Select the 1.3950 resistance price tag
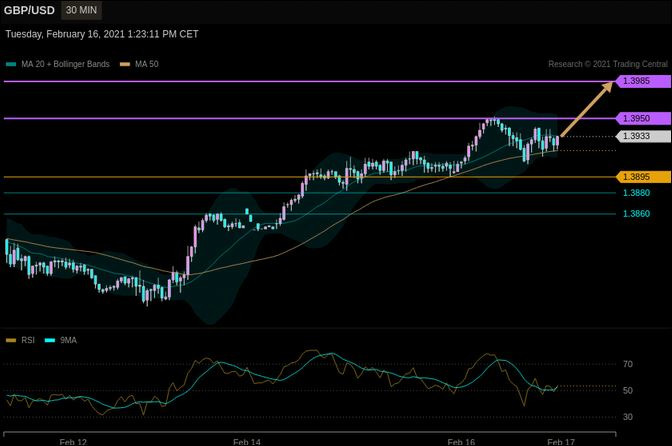Image resolution: width=672 pixels, height=446 pixels. coord(643,118)
